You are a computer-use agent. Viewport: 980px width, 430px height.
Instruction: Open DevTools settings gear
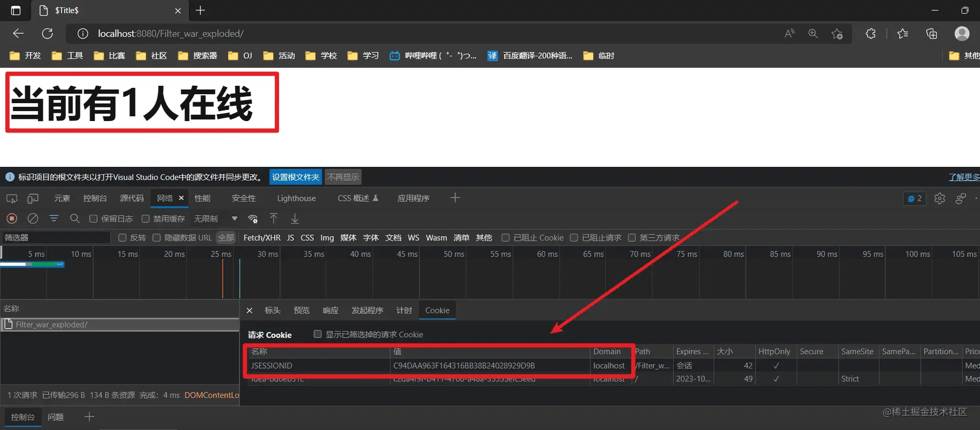[x=939, y=198]
